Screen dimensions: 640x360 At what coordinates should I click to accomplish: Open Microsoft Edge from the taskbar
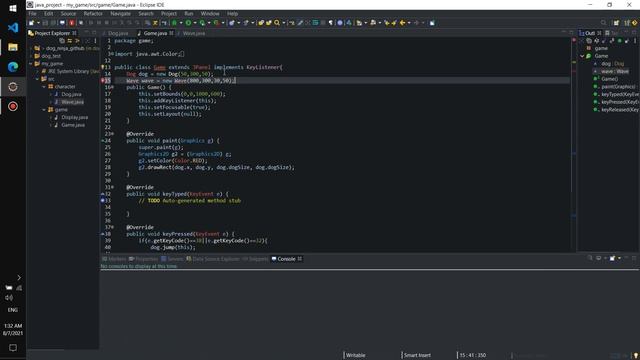pos(13,67)
